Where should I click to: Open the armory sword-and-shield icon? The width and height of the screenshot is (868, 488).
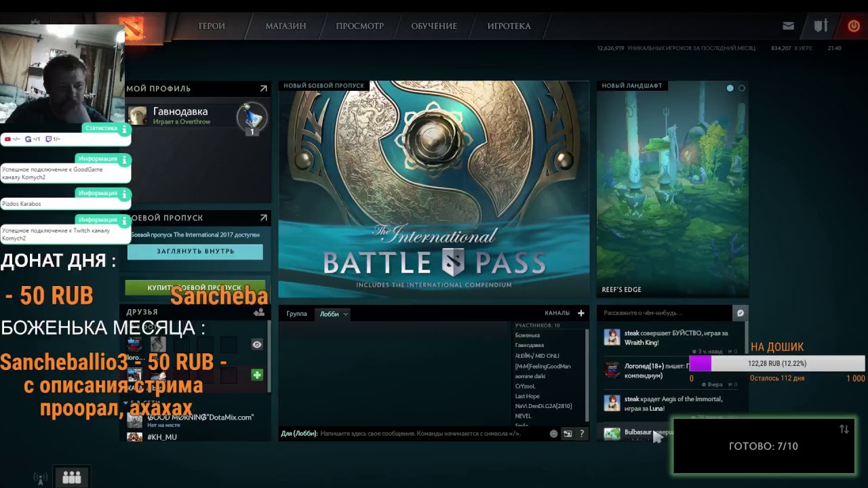(821, 26)
